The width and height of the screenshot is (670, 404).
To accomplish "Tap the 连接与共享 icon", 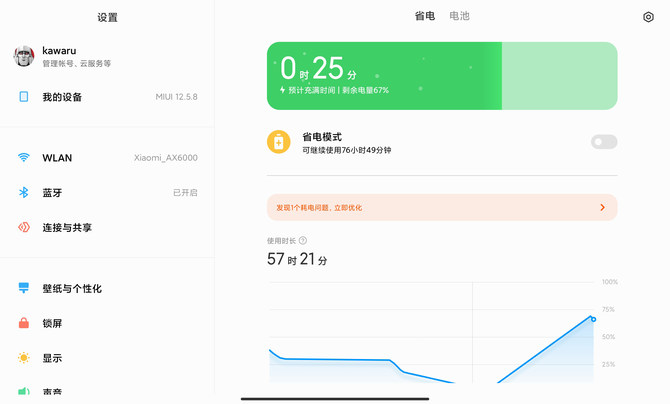I will pyautogui.click(x=24, y=227).
